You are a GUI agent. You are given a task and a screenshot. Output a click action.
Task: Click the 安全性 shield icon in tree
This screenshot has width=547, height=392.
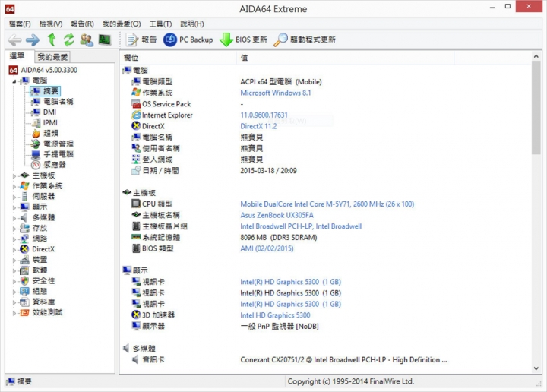coord(24,281)
